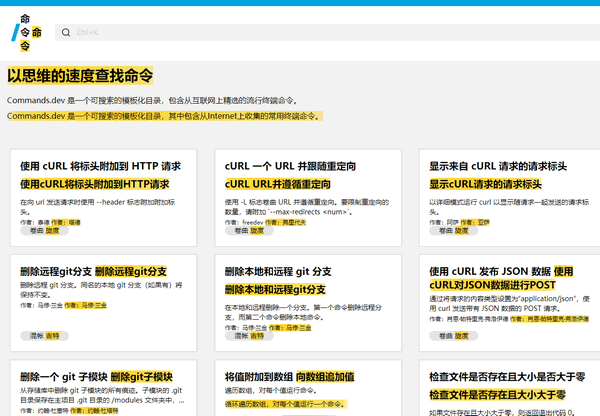The height and width of the screenshot is (416, 600).
Task: Click the author 'freedev' text
Action: (x=253, y=222)
